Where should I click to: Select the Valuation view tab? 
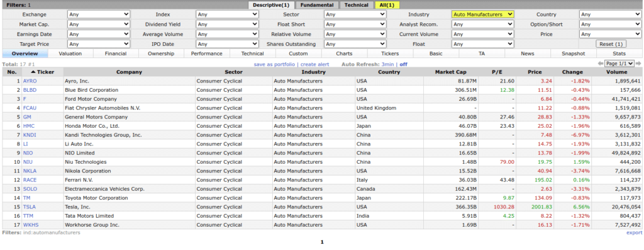coord(70,54)
